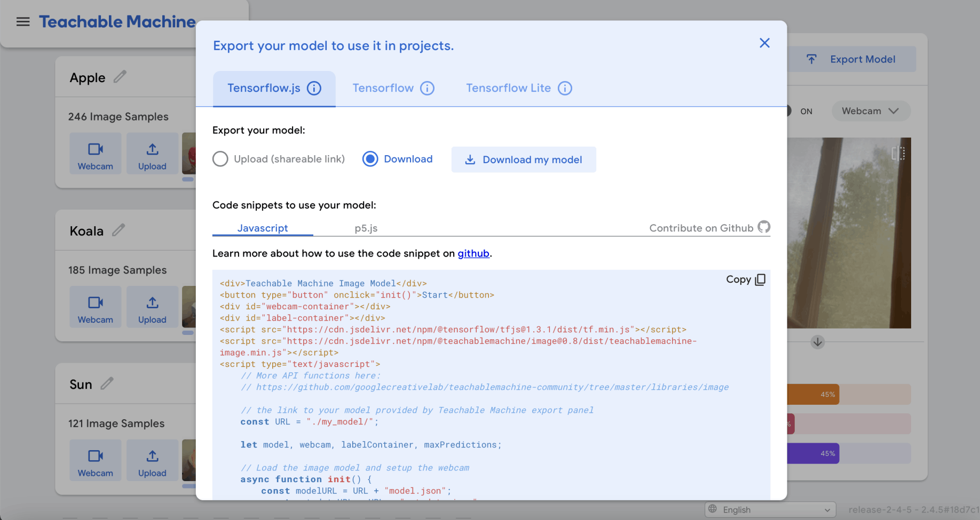This screenshot has height=520, width=980.
Task: Show info about Tensorflow
Action: tap(428, 88)
